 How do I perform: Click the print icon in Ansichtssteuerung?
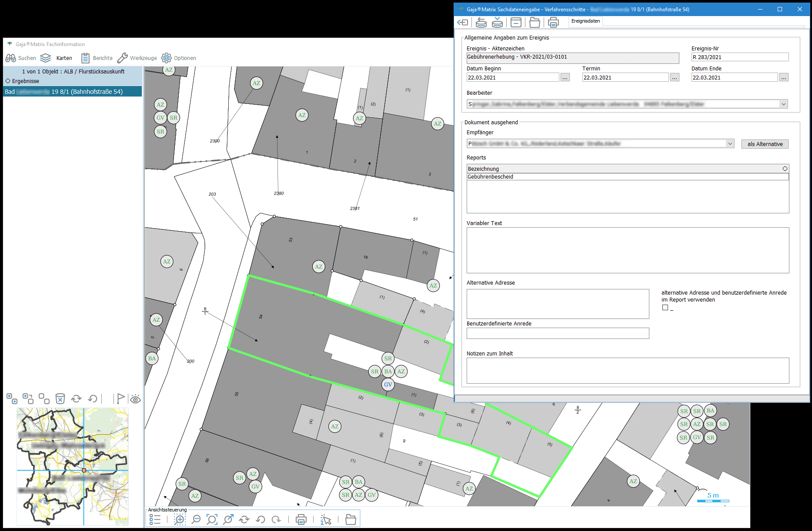tap(301, 519)
